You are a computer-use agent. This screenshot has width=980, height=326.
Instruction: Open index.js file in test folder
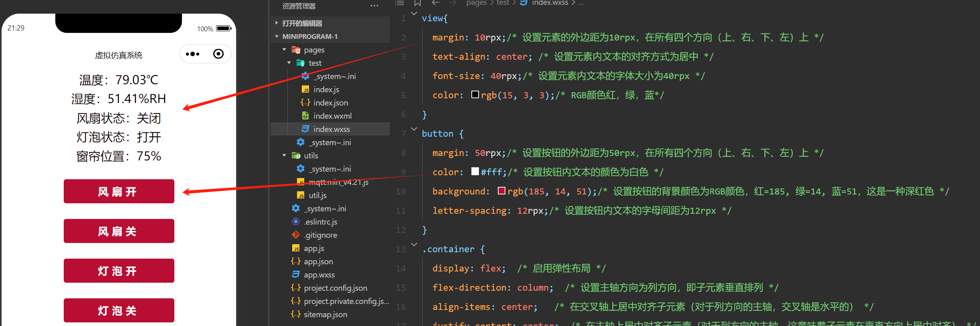326,89
